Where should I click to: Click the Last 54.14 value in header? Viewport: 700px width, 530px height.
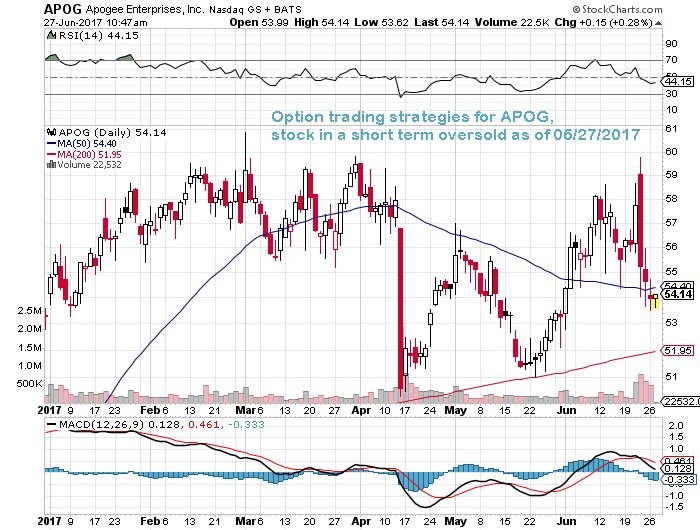coord(442,22)
